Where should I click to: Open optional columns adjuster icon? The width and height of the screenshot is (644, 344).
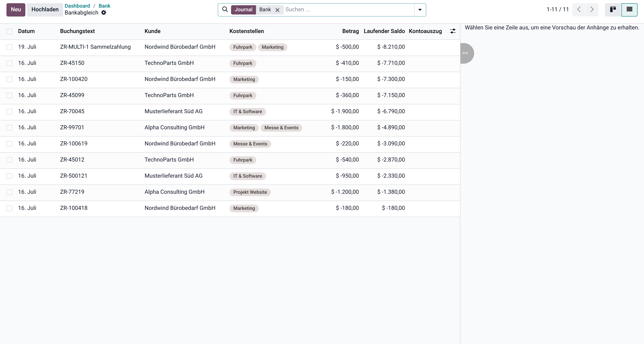(453, 31)
